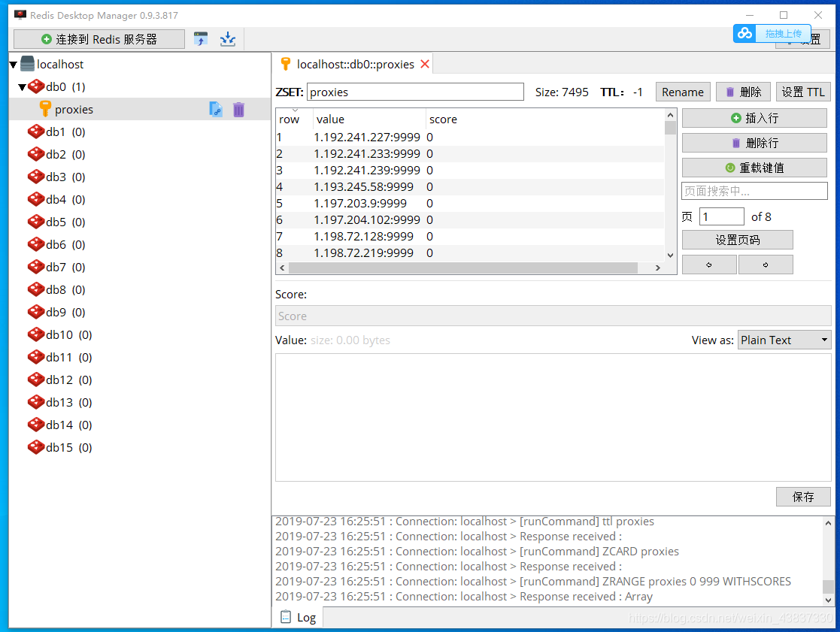Click the table scroll right arrow
Image resolution: width=840 pixels, height=632 pixels.
point(658,268)
